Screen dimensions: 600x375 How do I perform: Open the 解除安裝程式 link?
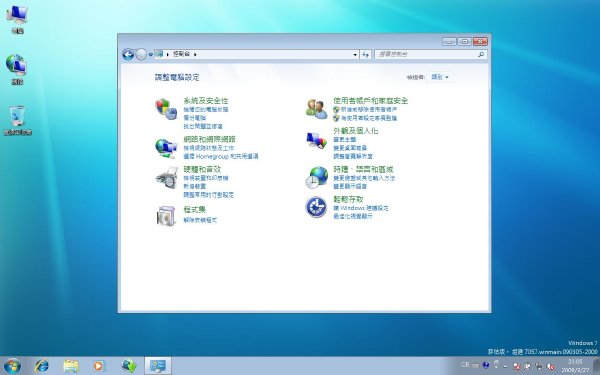click(x=200, y=220)
